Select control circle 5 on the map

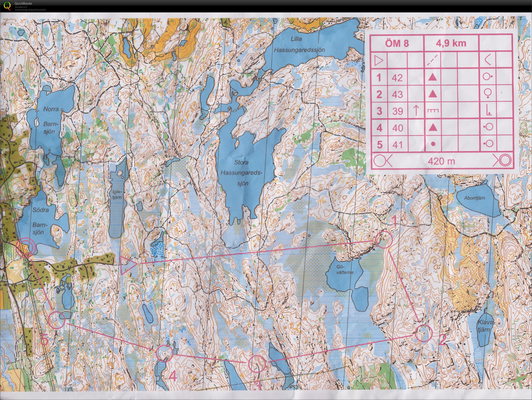pyautogui.click(x=57, y=320)
